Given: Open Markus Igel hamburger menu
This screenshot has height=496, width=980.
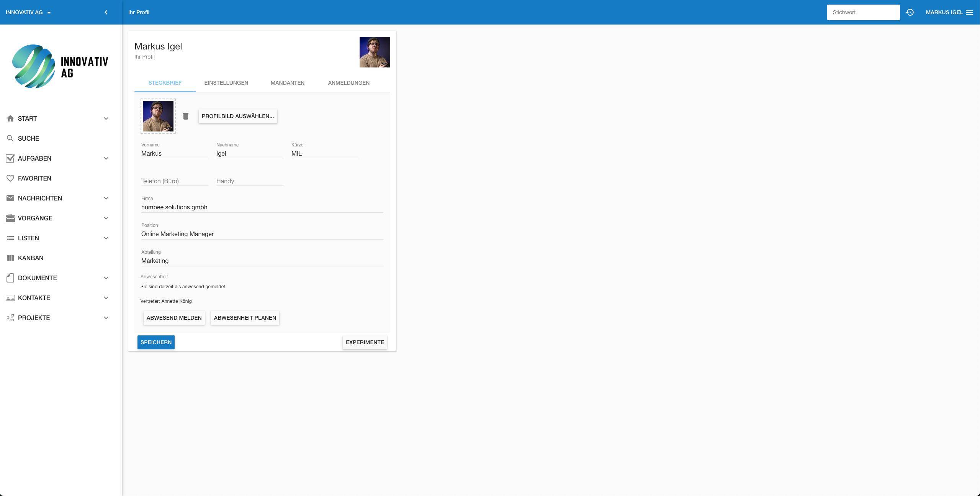Looking at the screenshot, I should pos(969,12).
